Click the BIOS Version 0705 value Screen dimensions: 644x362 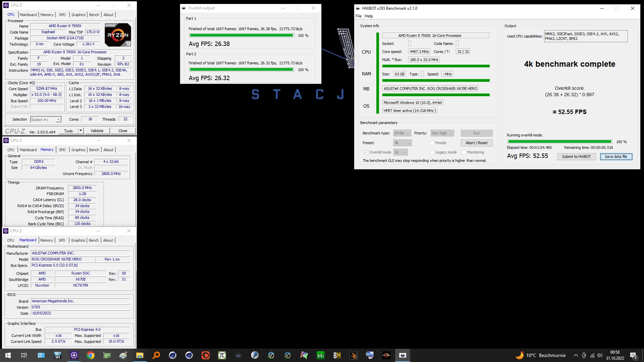coord(80,307)
